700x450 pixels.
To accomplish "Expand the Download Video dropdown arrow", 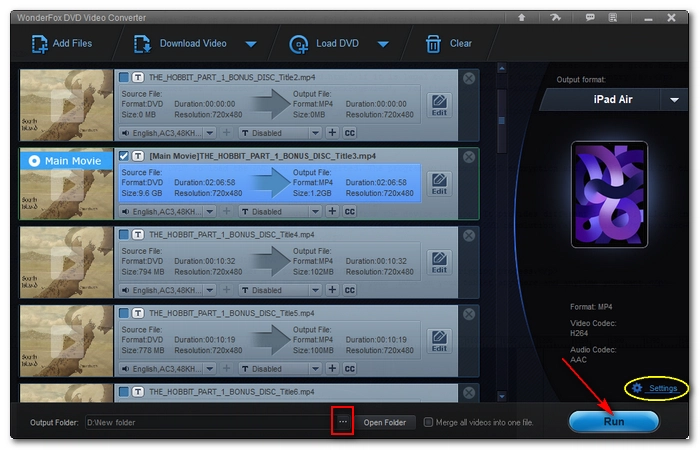I will pyautogui.click(x=251, y=44).
